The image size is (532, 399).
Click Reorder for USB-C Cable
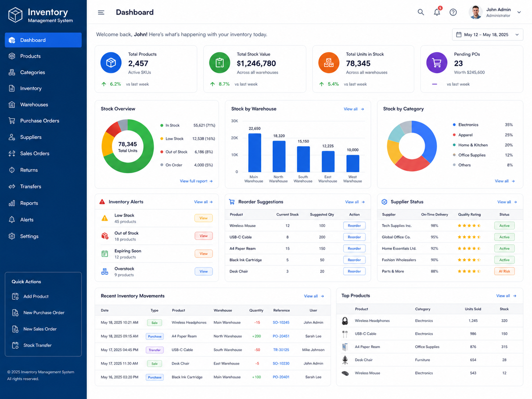click(x=354, y=237)
